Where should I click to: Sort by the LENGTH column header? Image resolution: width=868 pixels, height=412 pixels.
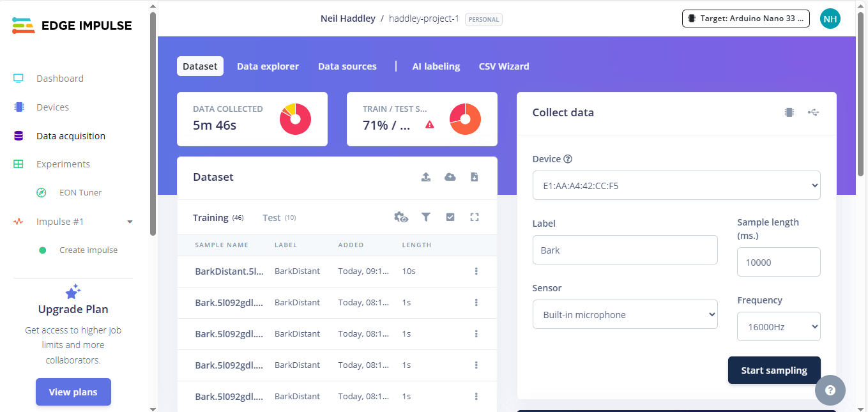click(416, 245)
